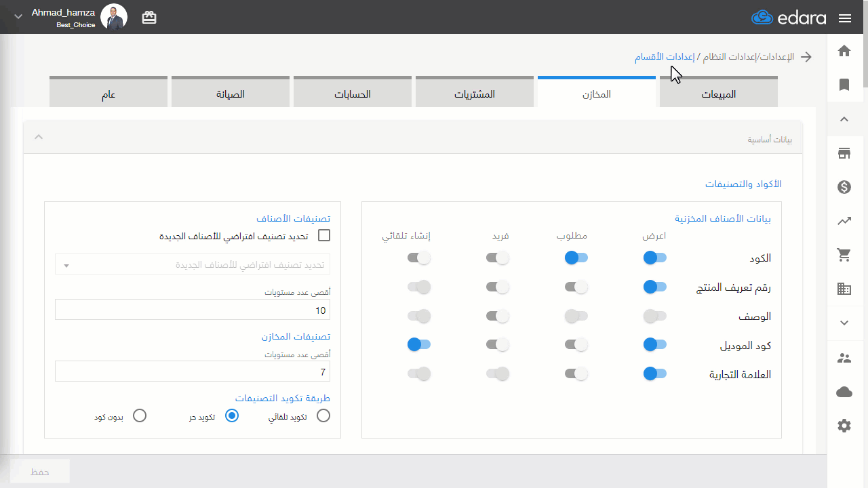The image size is (868, 488).
Task: Open the cloud icon in sidebar
Action: [844, 392]
